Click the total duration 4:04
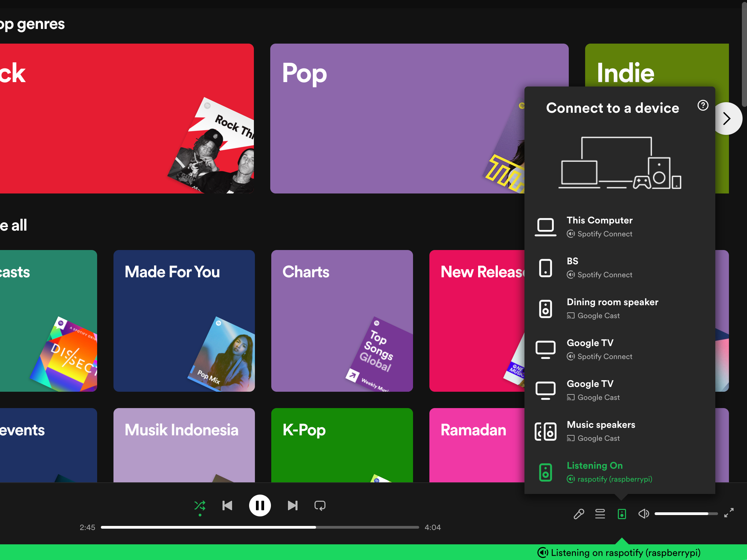The image size is (747, 560). pyautogui.click(x=432, y=527)
